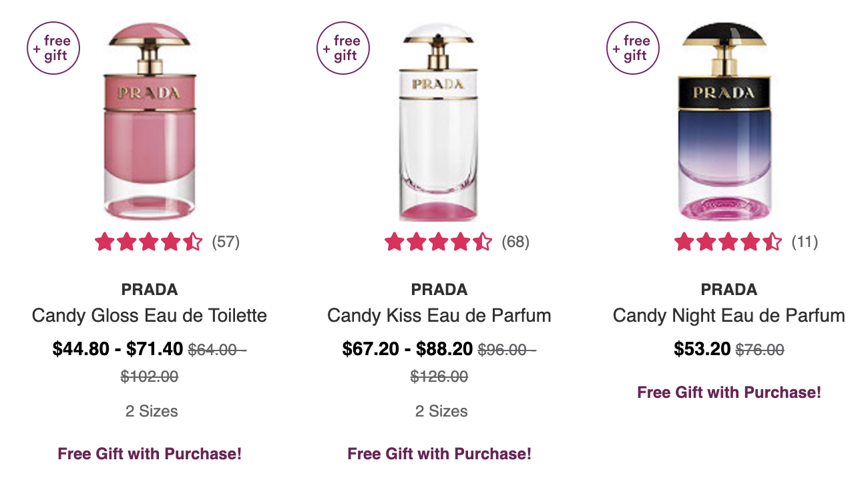Viewport: 868px width, 498px height.
Task: Click star rating with 11 reviews
Action: 746,242
